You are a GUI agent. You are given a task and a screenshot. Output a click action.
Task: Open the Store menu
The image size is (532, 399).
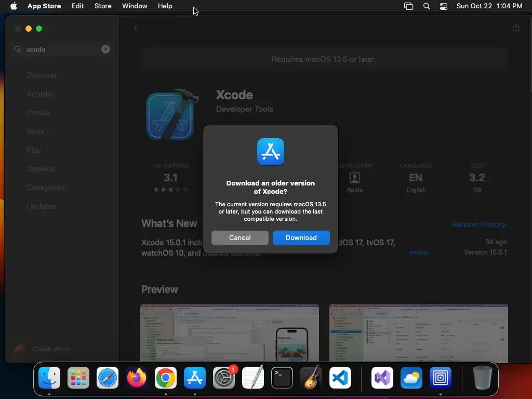point(103,6)
